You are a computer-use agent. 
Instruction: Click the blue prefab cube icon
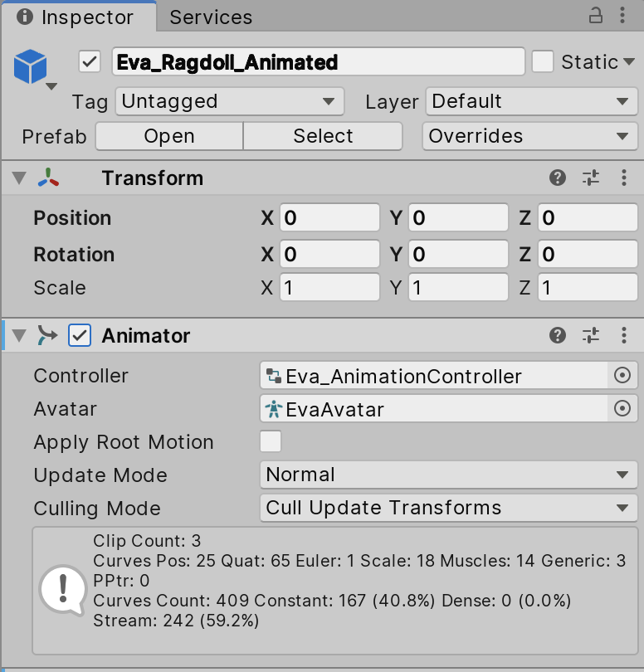click(x=31, y=66)
